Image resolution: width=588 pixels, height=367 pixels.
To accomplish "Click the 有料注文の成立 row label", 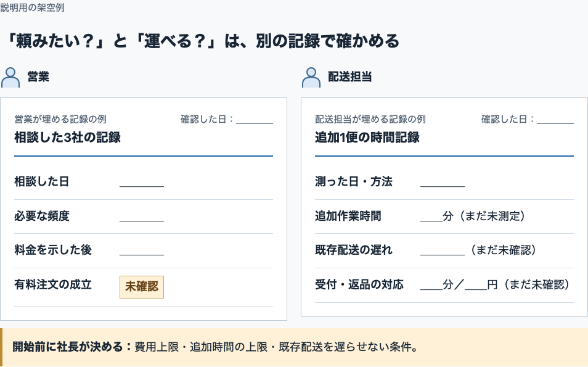I will click(x=53, y=284).
